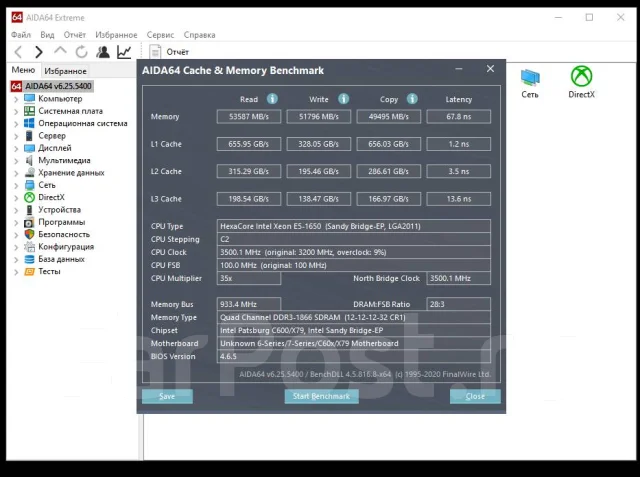Open the Сервис menu
This screenshot has height=477, width=640.
pyautogui.click(x=160, y=35)
